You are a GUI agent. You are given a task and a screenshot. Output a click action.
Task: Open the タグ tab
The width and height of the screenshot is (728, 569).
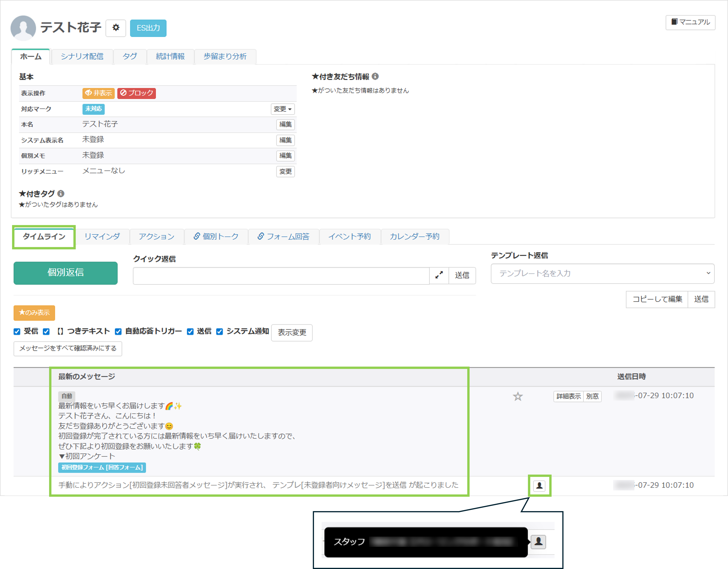[x=130, y=56]
